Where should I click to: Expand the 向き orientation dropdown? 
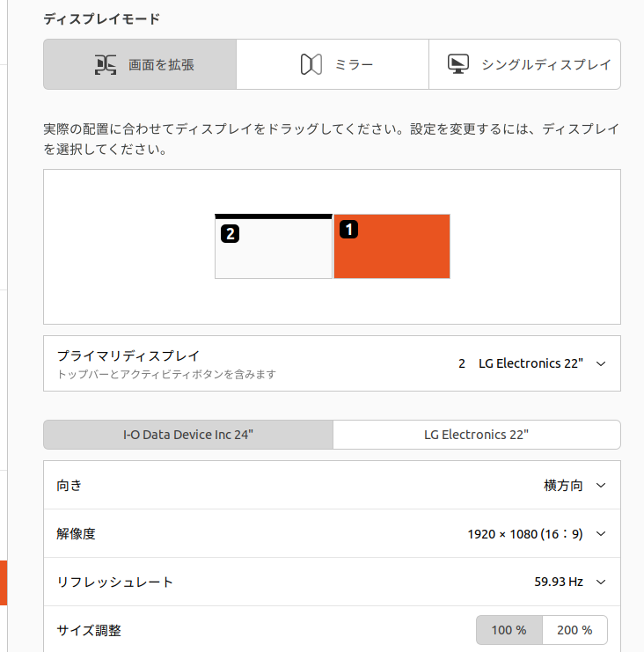pos(601,485)
